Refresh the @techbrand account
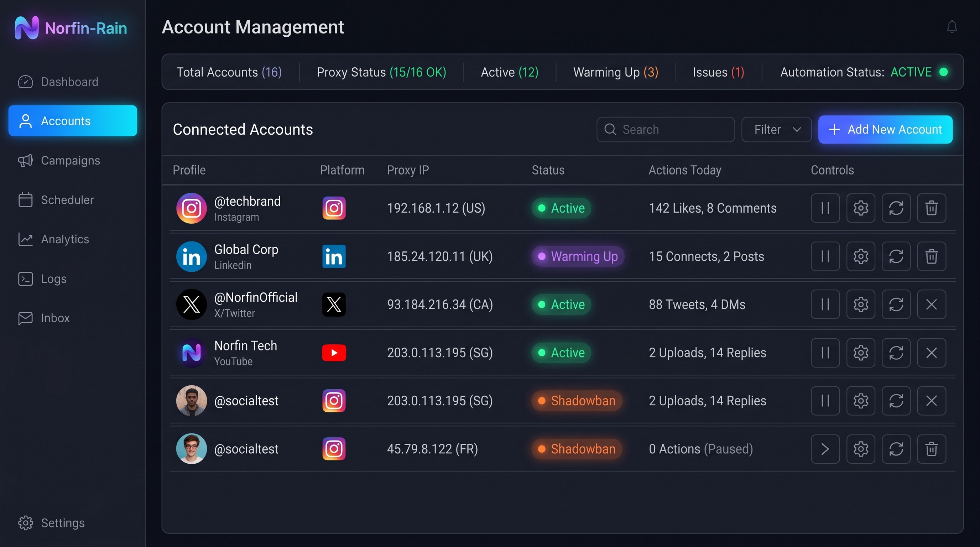Image resolution: width=980 pixels, height=547 pixels. [x=896, y=208]
